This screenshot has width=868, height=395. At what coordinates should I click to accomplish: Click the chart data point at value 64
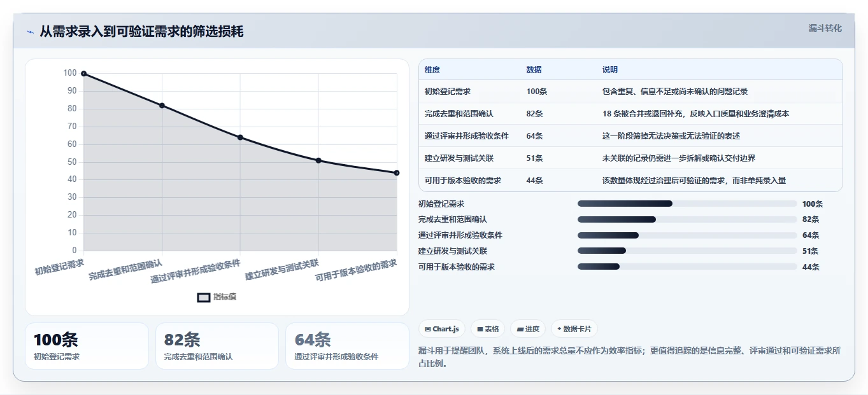coord(240,137)
